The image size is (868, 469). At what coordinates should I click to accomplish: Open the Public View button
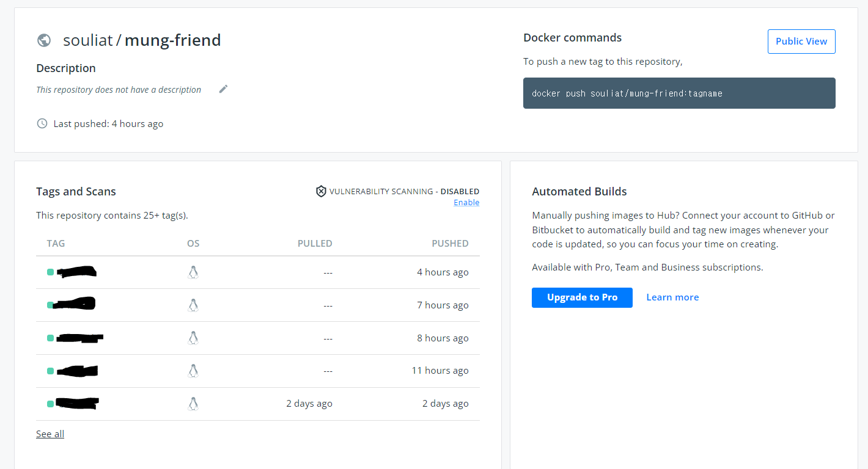pos(801,42)
